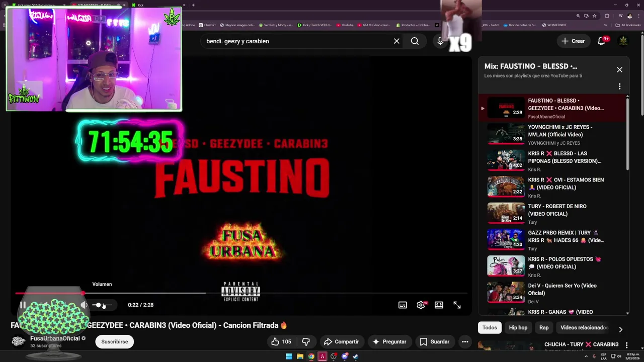Select the Videos relacionados chip
Screen dimensions: 644x362
(x=584, y=328)
